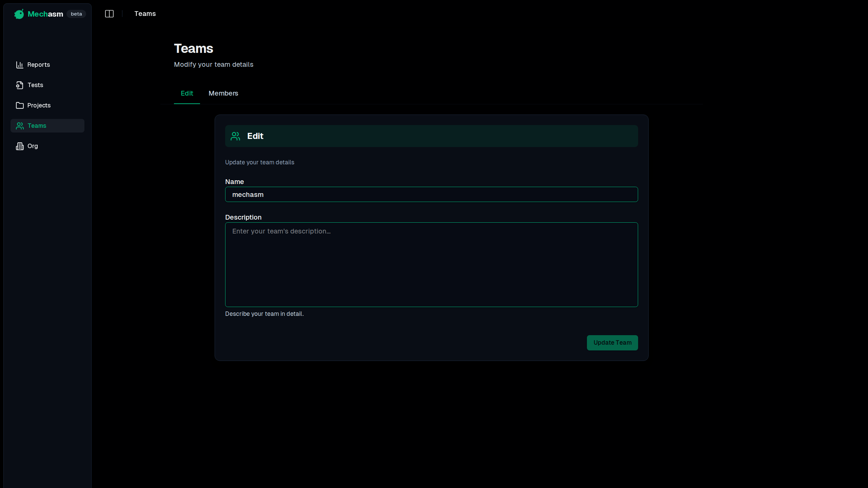Click the Teams entry in the navigation sidebar

[37, 125]
